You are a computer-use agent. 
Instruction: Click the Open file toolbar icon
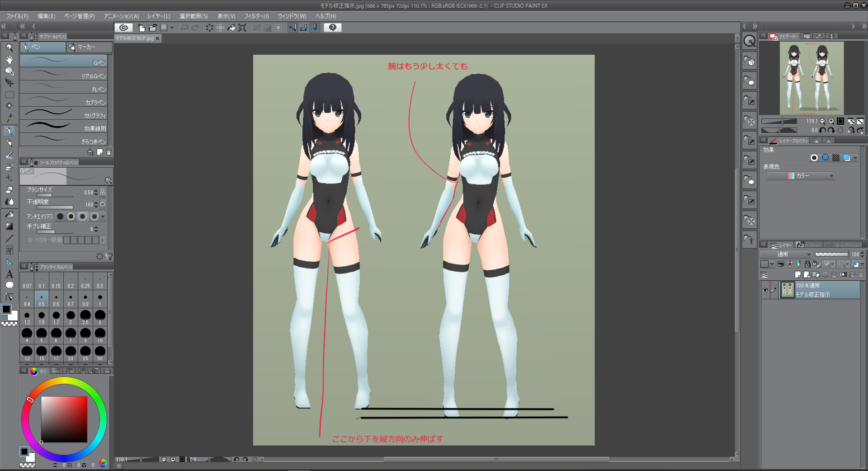[153, 28]
